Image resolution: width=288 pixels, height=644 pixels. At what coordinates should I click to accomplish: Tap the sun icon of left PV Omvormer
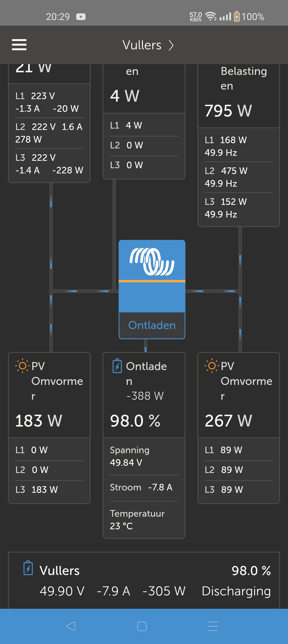tap(22, 366)
